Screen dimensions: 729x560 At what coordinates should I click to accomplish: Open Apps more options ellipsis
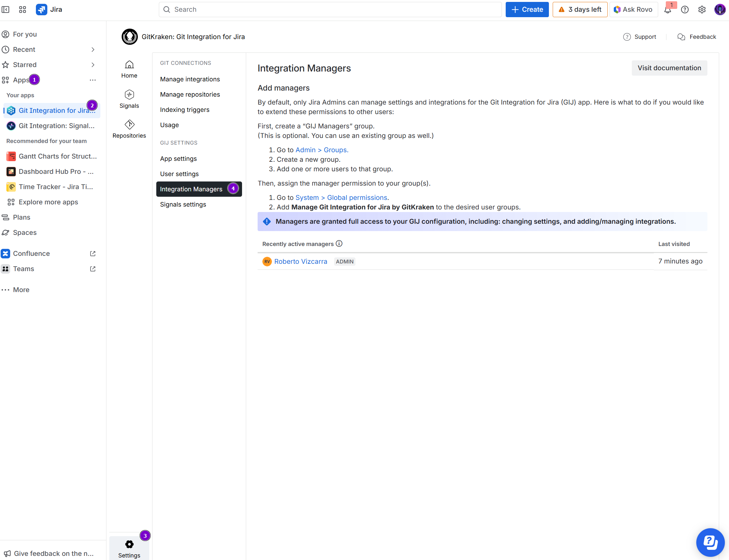(x=93, y=80)
